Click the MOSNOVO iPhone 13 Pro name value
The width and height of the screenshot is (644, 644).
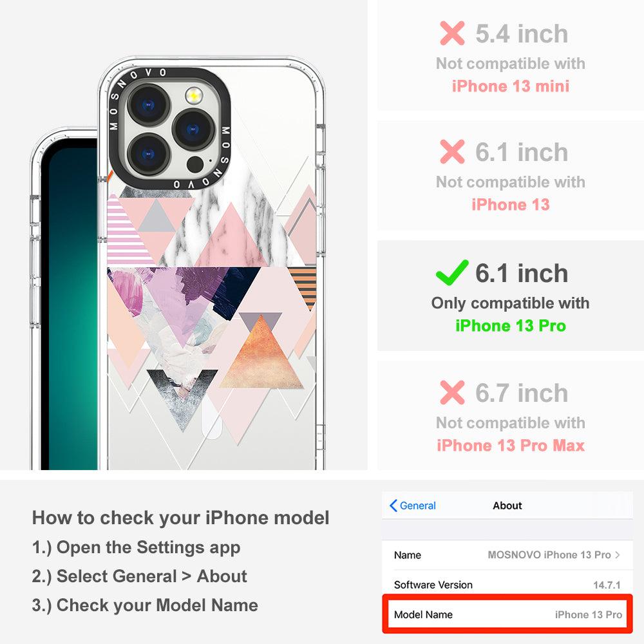coord(549,555)
